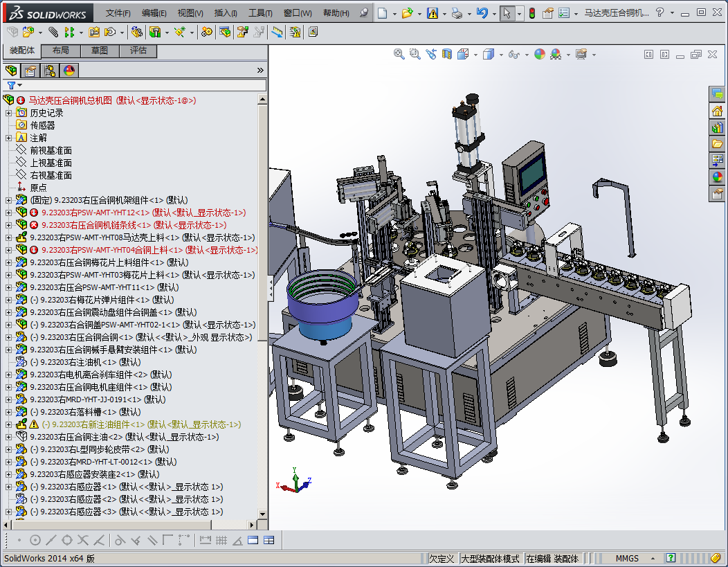Click MMGS unit system in status bar

(x=627, y=559)
